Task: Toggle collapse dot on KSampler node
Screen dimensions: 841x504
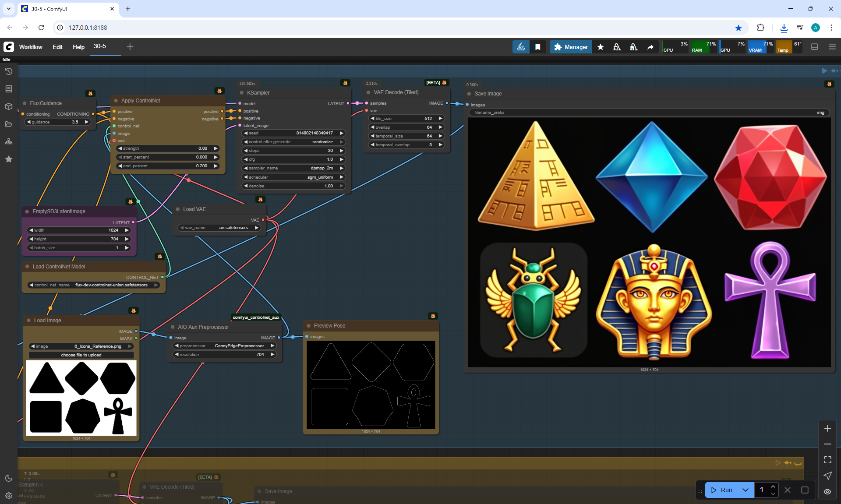Action: pos(242,93)
